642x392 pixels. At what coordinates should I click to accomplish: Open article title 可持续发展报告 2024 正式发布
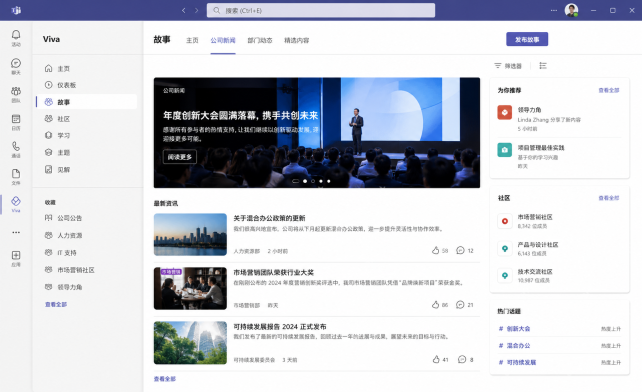click(280, 326)
